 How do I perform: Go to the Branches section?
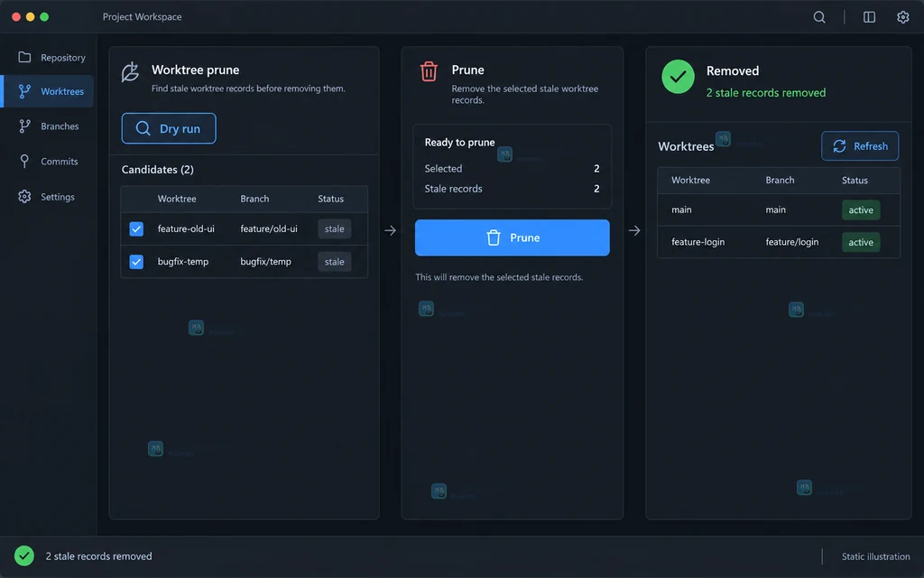[49, 126]
